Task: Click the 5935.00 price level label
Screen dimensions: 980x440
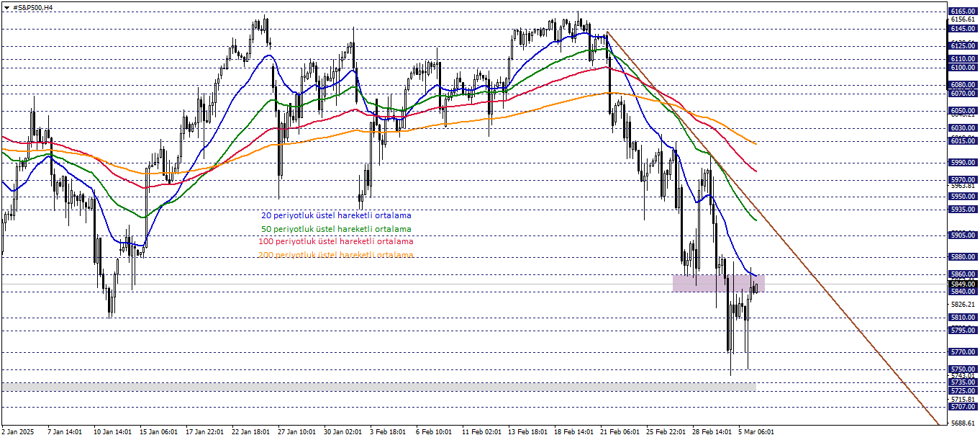Action: pos(963,210)
